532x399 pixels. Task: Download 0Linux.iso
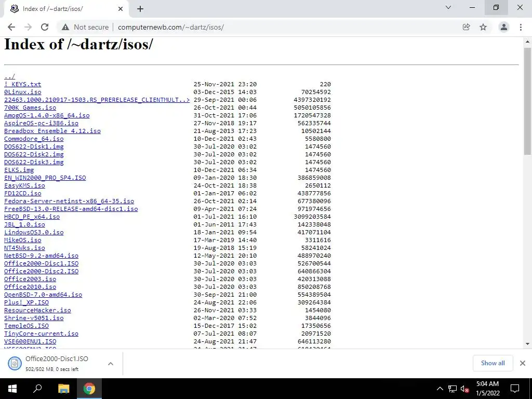(23, 92)
